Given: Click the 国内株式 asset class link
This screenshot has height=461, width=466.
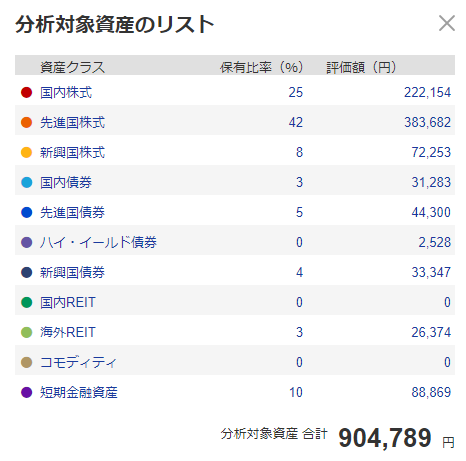Looking at the screenshot, I should [x=66, y=93].
